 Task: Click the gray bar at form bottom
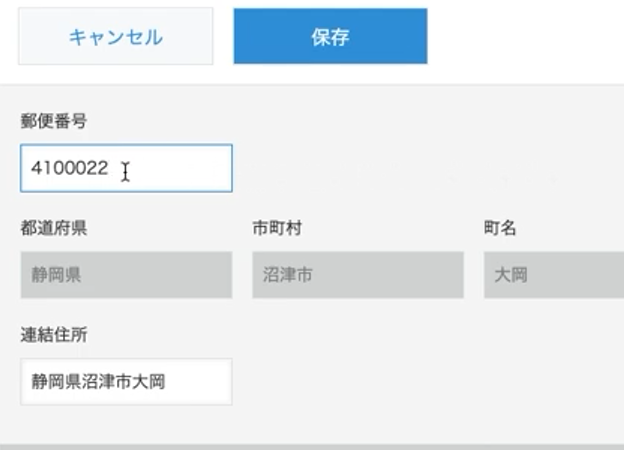(x=312, y=447)
